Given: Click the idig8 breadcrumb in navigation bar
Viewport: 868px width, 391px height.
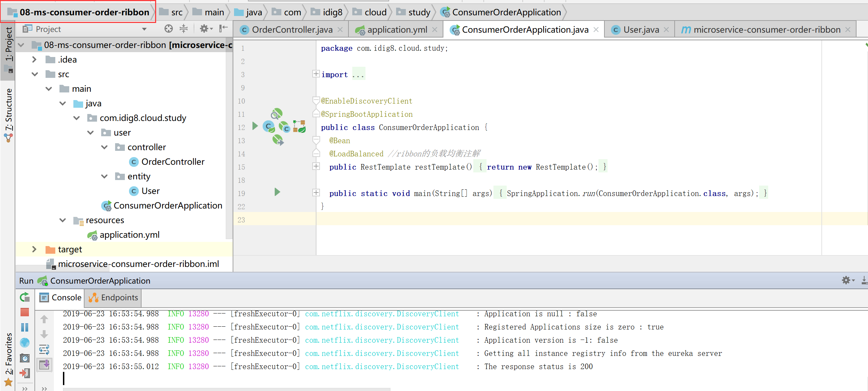Looking at the screenshot, I should [332, 13].
